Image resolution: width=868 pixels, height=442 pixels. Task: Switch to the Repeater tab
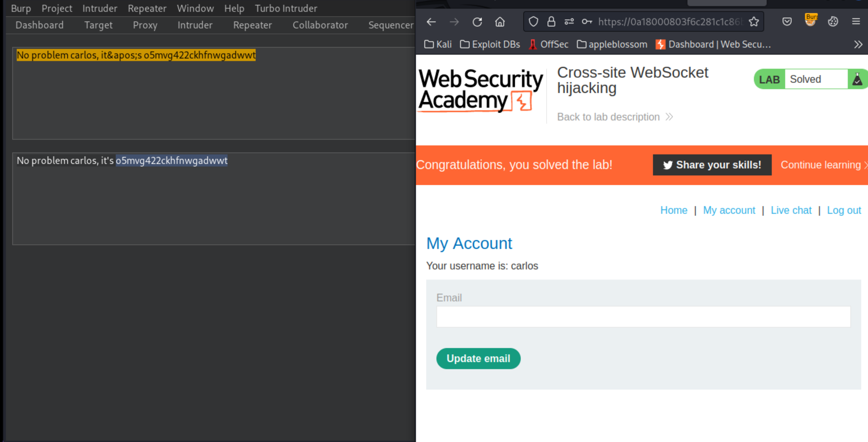(x=252, y=25)
